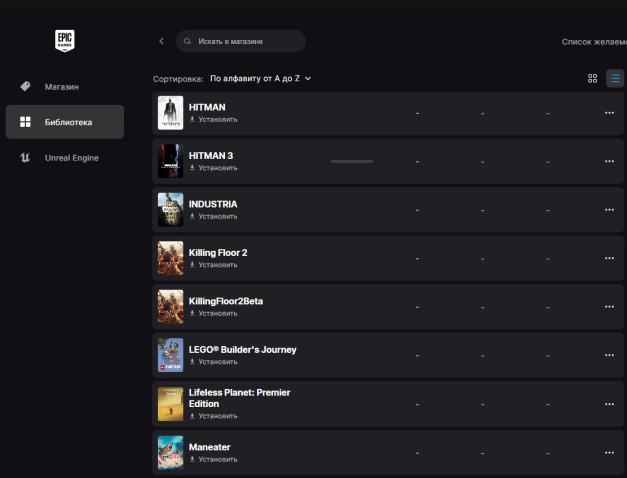
Task: Open the alphabetical sorting dropdown
Action: pyautogui.click(x=260, y=78)
